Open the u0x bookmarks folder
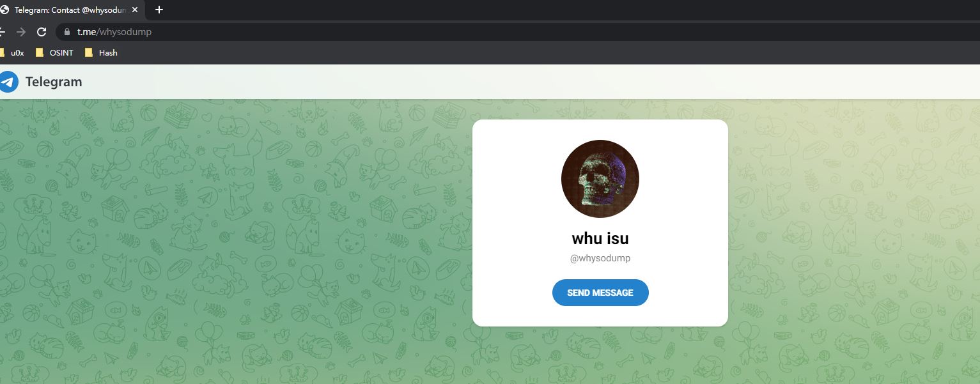This screenshot has height=384, width=980. [x=12, y=53]
